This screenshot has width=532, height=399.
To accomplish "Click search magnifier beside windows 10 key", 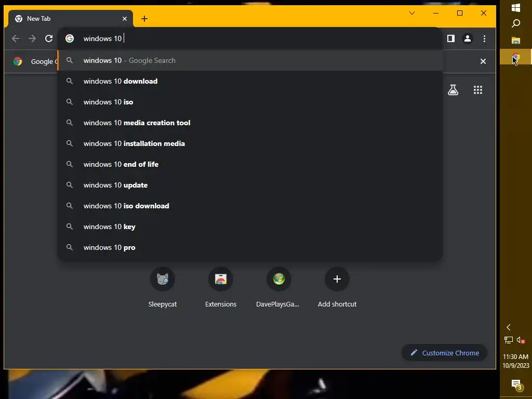I will tap(70, 227).
